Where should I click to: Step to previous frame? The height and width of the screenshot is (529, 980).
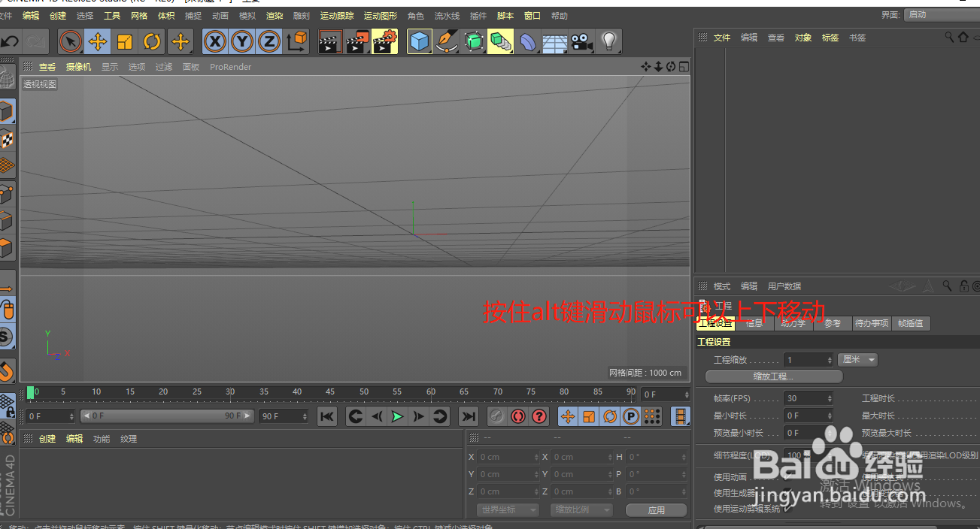(x=377, y=416)
